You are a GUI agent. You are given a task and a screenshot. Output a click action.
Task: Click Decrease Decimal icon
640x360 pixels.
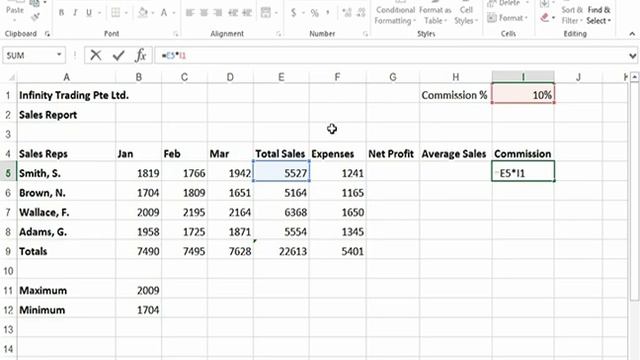pos(361,13)
